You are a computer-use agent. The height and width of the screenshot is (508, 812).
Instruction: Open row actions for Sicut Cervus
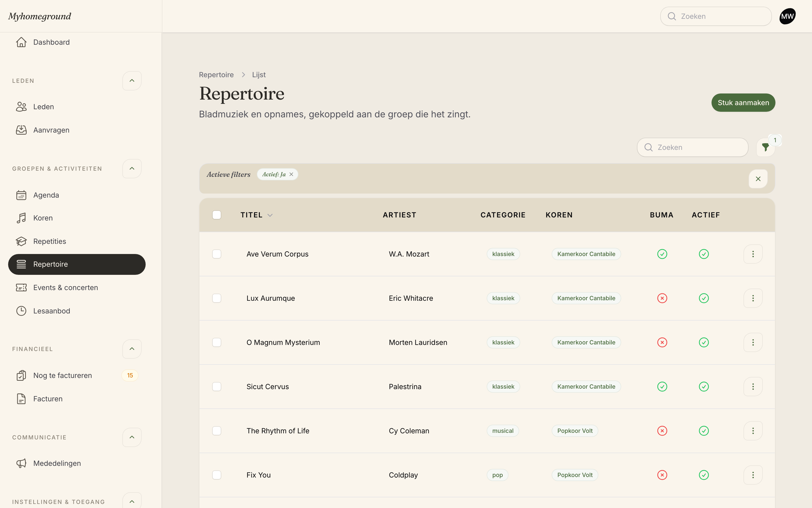click(753, 386)
